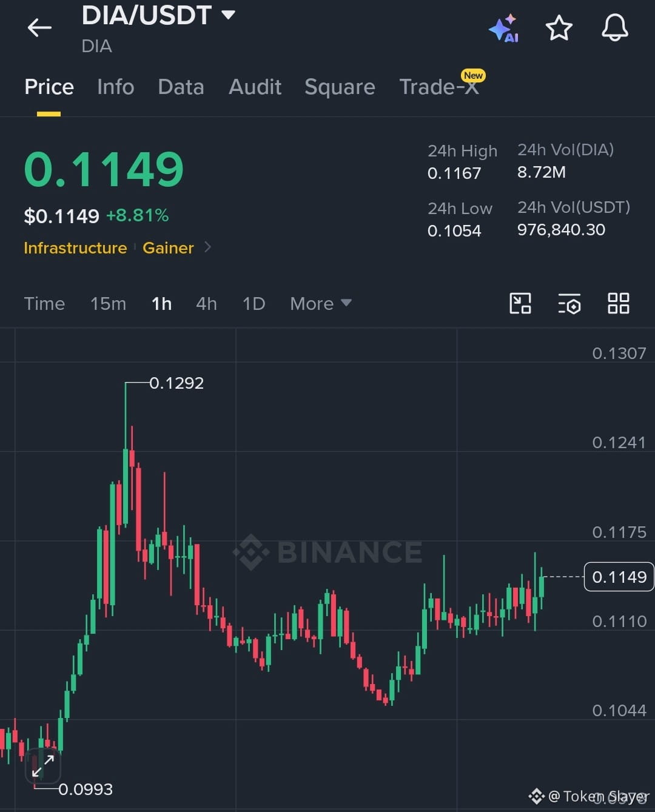
Task: Select the 4h chart interval
Action: click(206, 303)
